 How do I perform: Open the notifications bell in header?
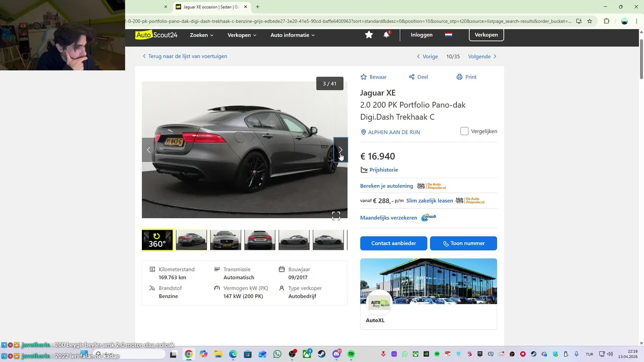click(386, 35)
